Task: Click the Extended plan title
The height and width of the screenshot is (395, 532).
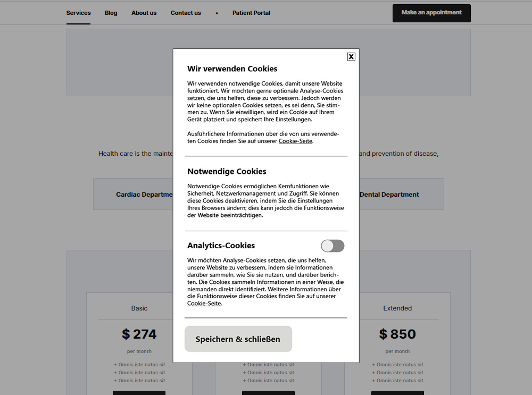Action: pyautogui.click(x=397, y=308)
